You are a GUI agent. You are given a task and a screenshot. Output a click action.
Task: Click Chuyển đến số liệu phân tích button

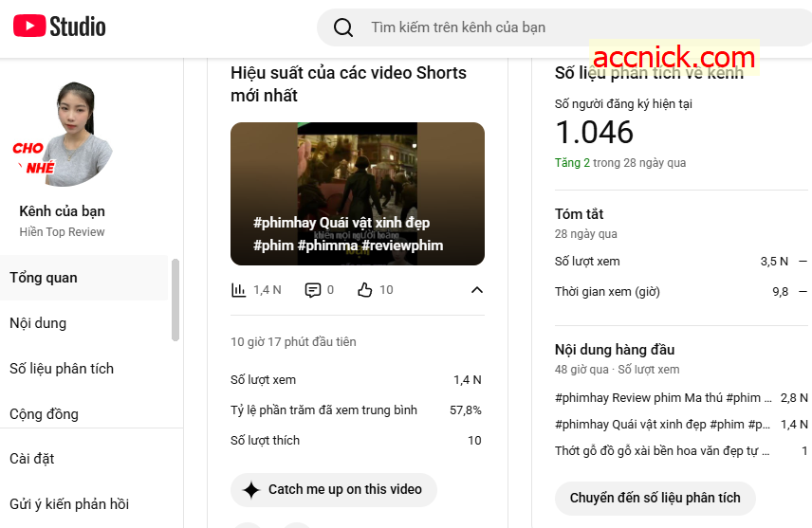click(655, 498)
